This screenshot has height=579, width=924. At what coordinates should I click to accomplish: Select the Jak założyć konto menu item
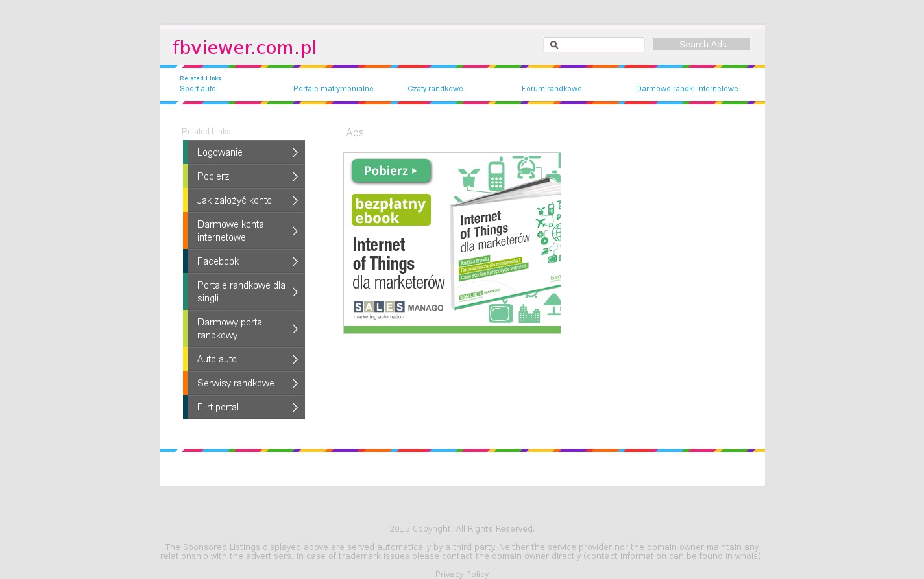tap(234, 200)
